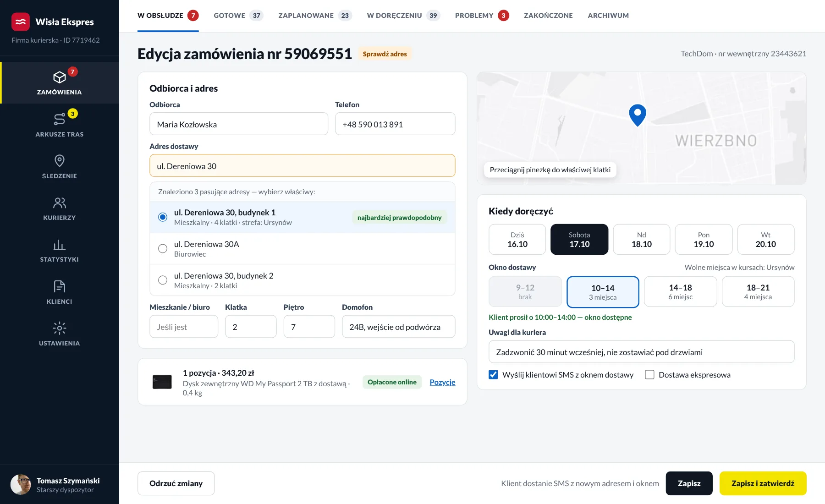Click the Sprawdź adres badge
The image size is (825, 504).
(x=385, y=54)
